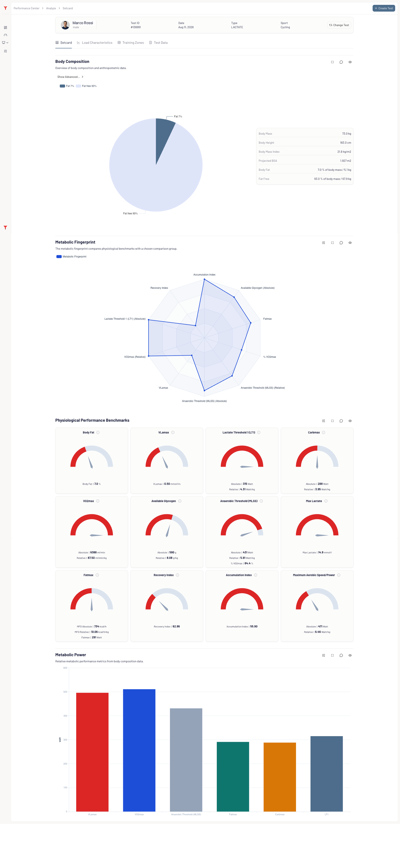Open the sliders settings icon in sidebar

pyautogui.click(x=5, y=51)
